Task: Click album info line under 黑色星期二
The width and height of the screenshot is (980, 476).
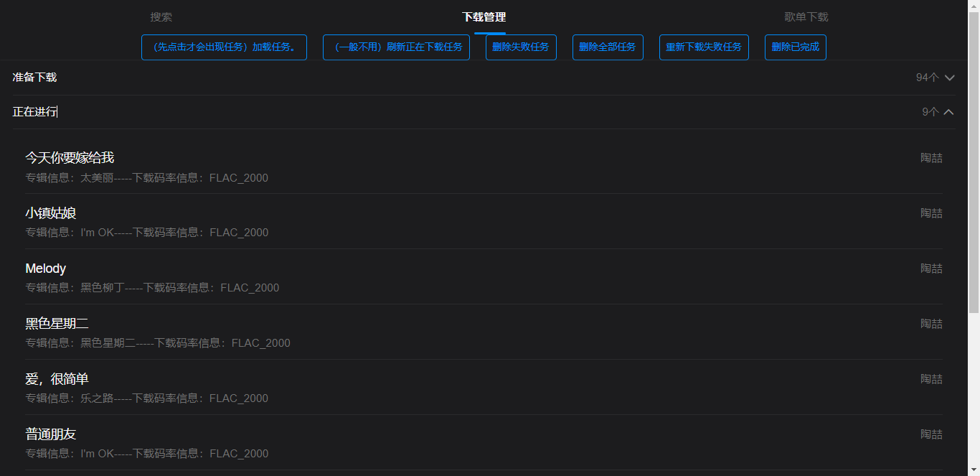Action: click(x=158, y=343)
